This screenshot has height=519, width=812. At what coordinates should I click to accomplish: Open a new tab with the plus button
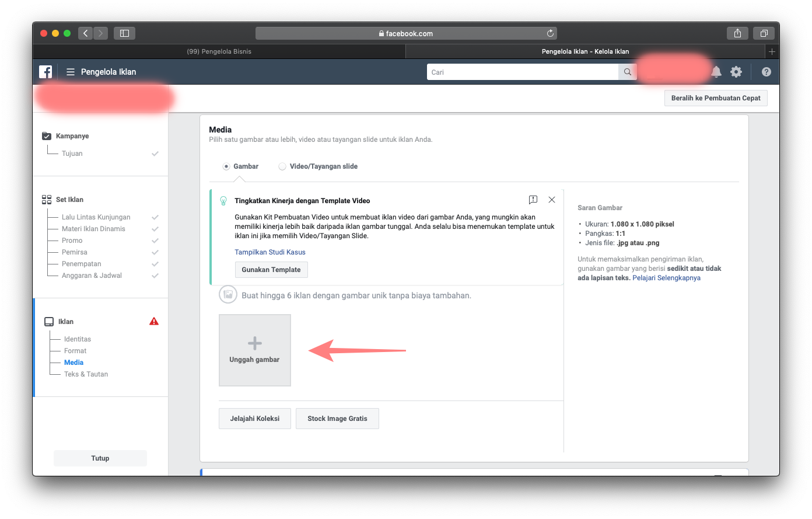772,51
